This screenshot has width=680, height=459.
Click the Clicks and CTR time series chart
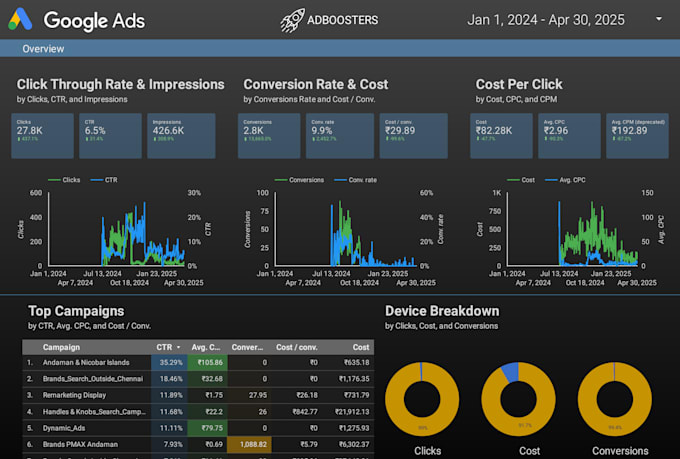coord(116,230)
